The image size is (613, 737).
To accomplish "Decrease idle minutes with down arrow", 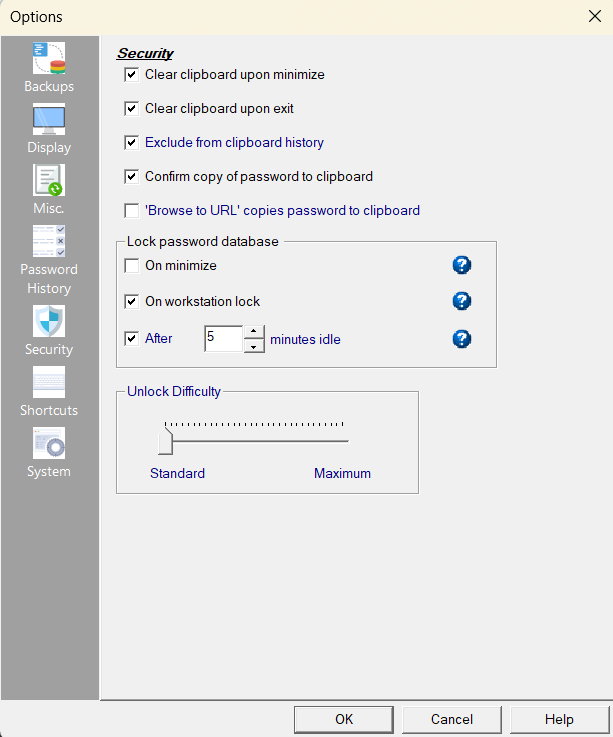I will click(254, 346).
